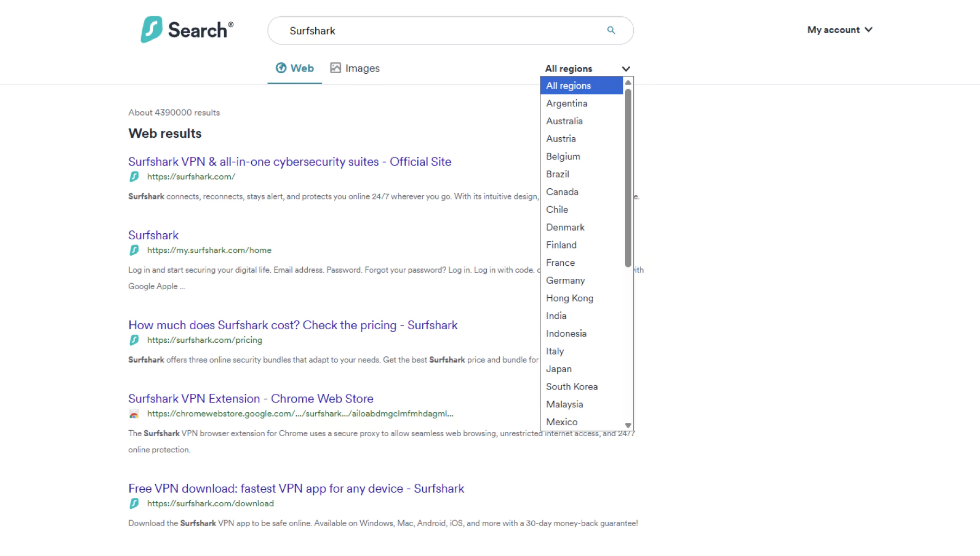Switch to the Images tab
Viewport: 980px width, 556px height.
pos(355,68)
